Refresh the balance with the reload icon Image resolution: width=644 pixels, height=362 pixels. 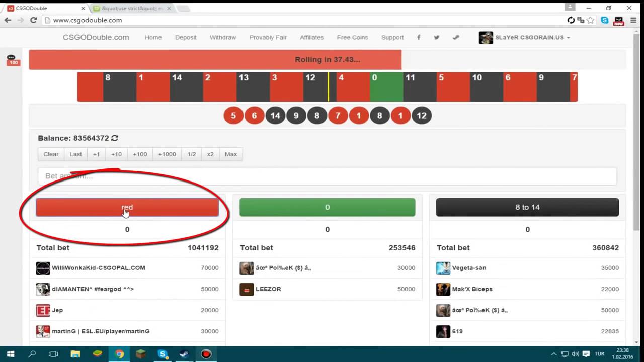pos(115,138)
